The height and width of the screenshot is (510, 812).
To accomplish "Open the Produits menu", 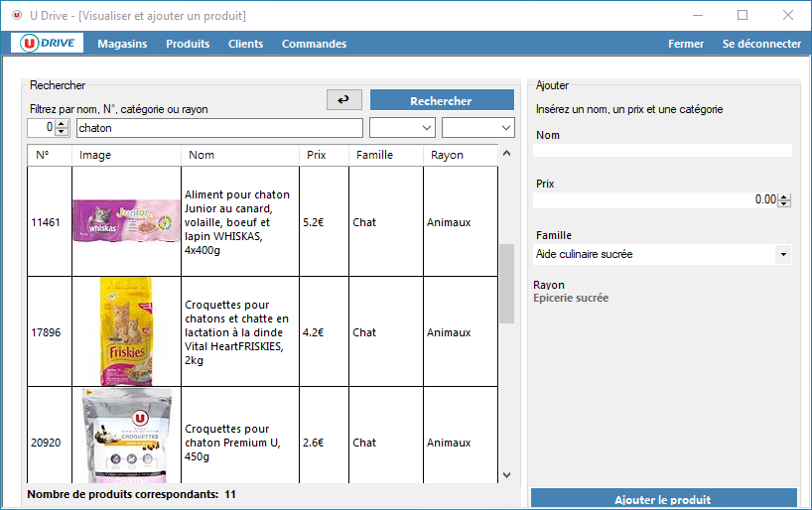I will click(x=188, y=44).
